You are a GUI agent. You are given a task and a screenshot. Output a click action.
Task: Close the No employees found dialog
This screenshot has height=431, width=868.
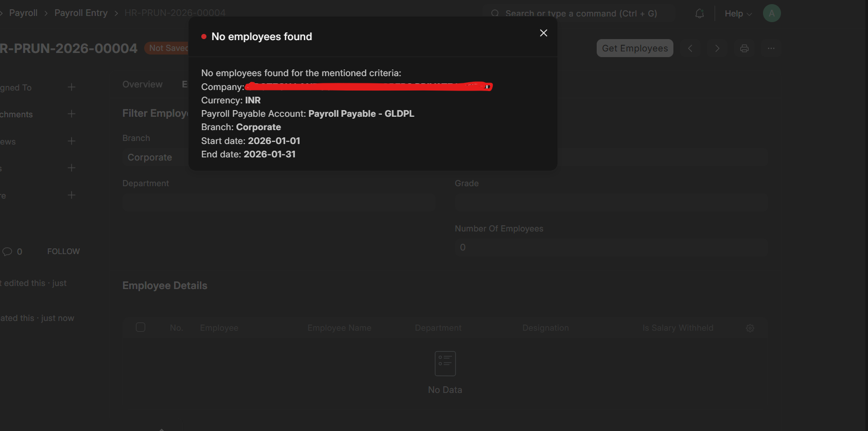tap(543, 33)
